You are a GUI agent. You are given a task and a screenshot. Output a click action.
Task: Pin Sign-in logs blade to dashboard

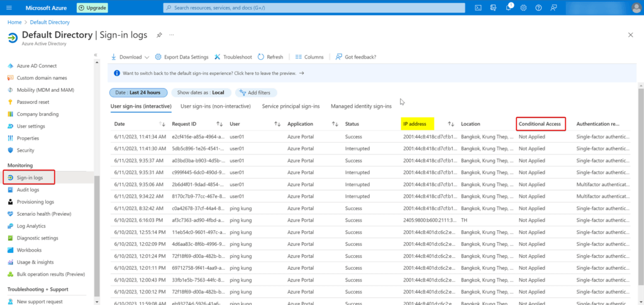(x=159, y=35)
